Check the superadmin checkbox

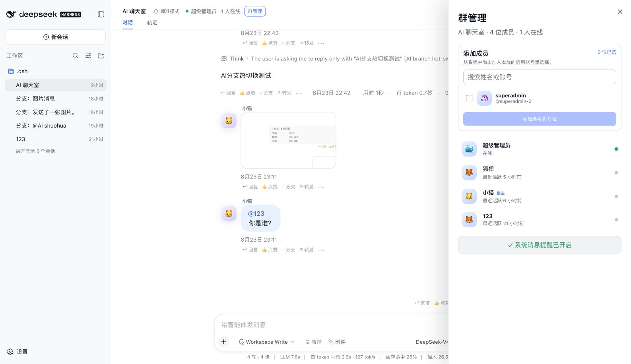click(469, 98)
